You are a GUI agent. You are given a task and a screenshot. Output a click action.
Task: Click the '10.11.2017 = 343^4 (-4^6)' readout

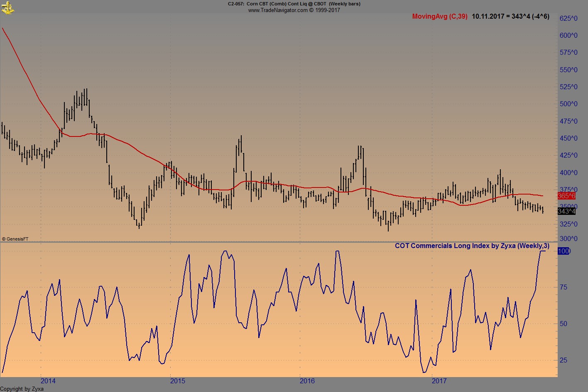[x=510, y=17]
